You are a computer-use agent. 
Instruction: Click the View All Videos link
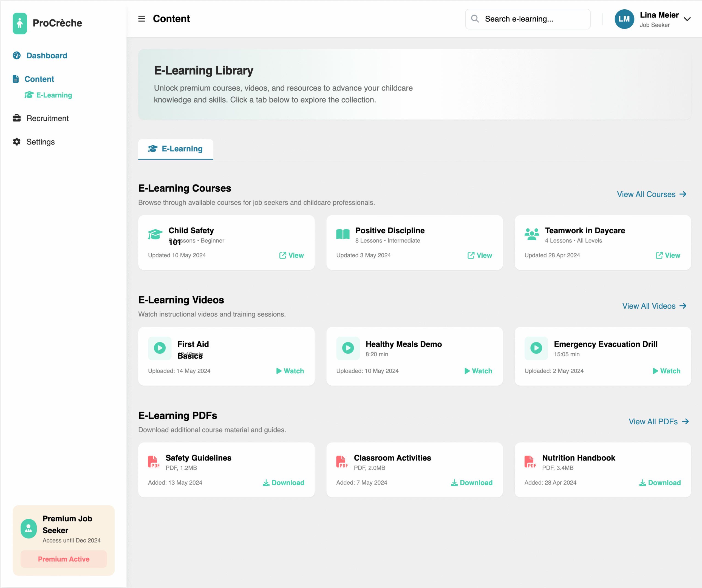pyautogui.click(x=654, y=306)
